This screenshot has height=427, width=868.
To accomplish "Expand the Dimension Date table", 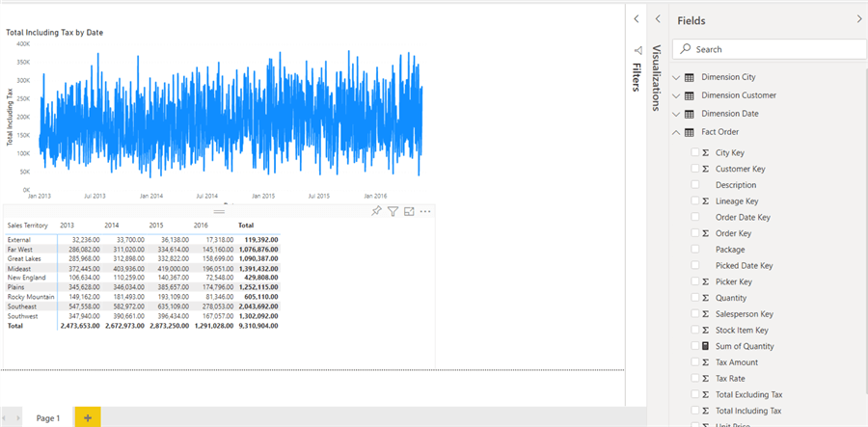I will (675, 114).
